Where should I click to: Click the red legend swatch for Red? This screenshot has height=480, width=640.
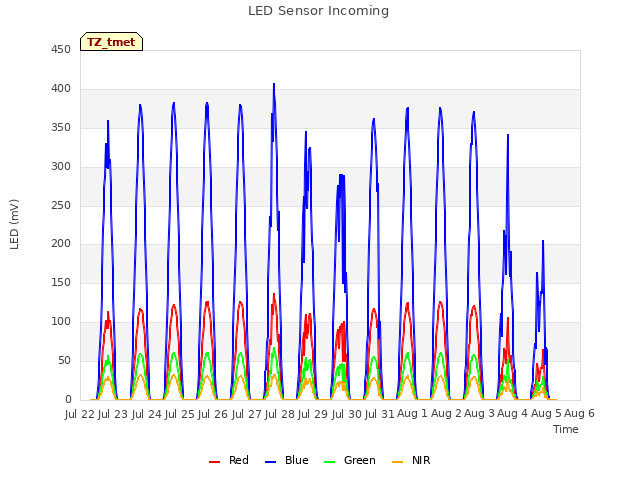[215, 462]
